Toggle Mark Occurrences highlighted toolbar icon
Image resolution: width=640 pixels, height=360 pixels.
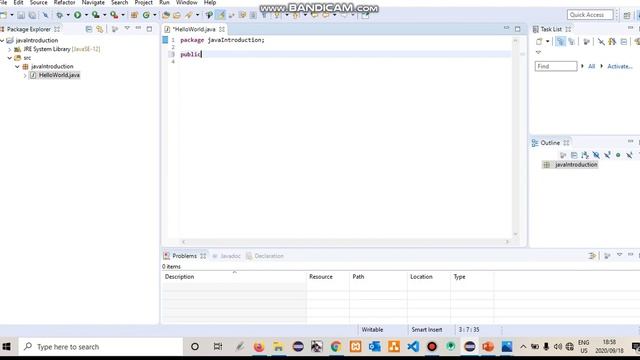click(x=220, y=15)
